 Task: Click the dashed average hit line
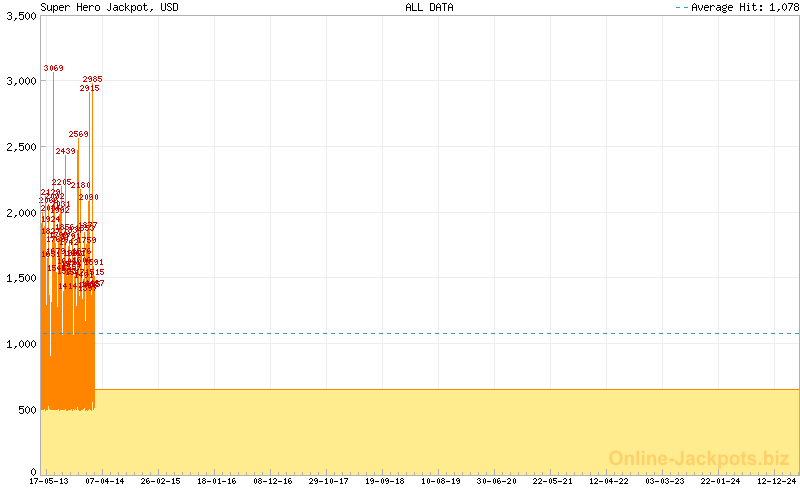point(450,333)
